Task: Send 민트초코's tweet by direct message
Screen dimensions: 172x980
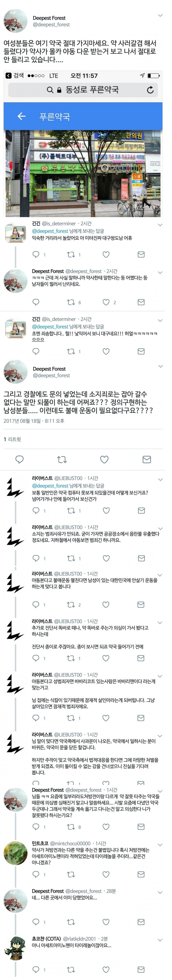Action: tap(141, 874)
